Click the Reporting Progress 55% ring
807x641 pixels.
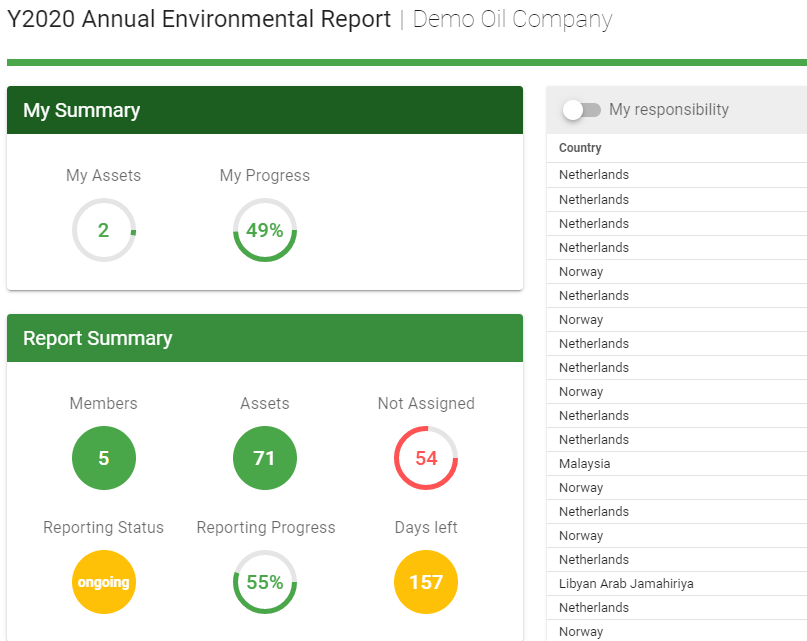pyautogui.click(x=265, y=582)
